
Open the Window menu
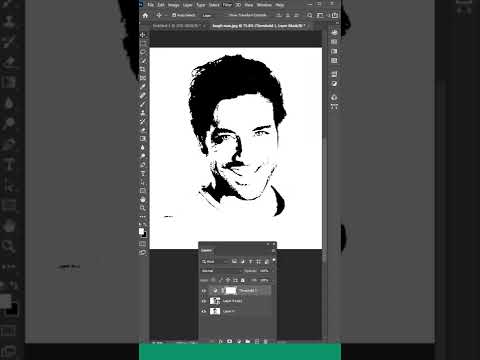264,5
